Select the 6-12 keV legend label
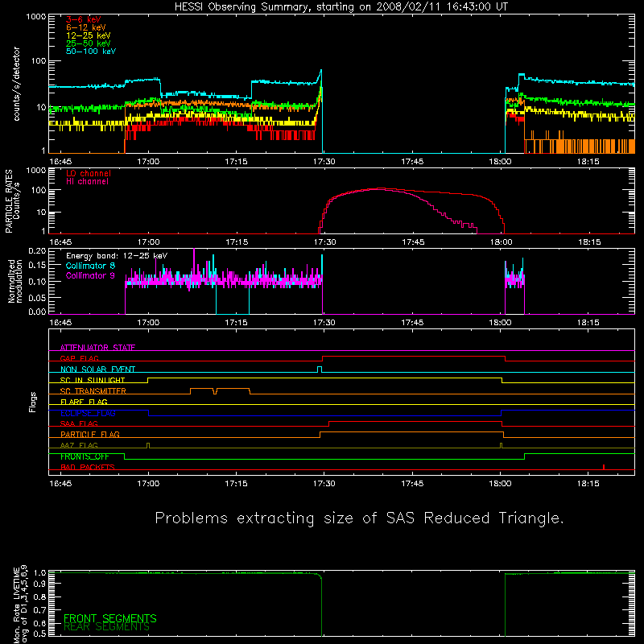Screen dimensions: 644x644 (x=86, y=27)
